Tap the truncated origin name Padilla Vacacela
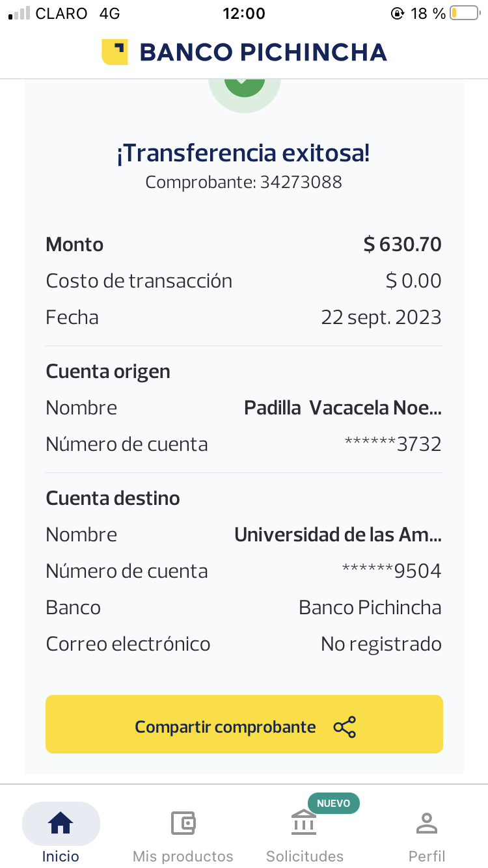This screenshot has width=488, height=868. pyautogui.click(x=342, y=408)
